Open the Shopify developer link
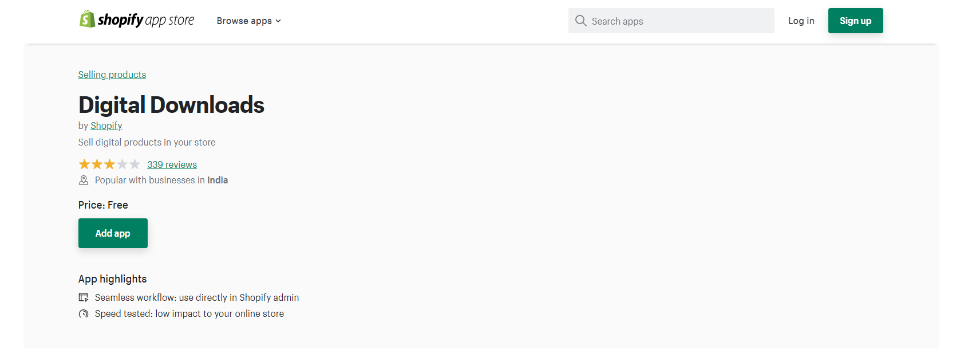Screen dimensions: 980x353 click(x=106, y=125)
